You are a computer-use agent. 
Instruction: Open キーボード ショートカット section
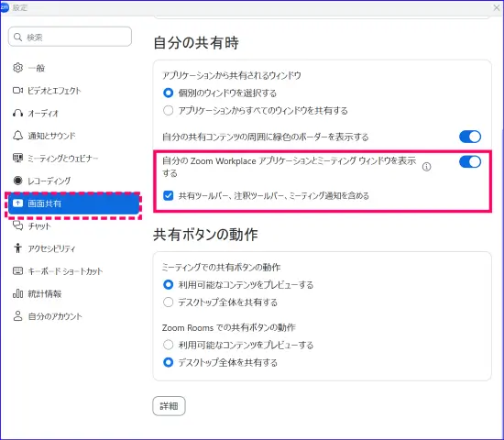(74, 270)
